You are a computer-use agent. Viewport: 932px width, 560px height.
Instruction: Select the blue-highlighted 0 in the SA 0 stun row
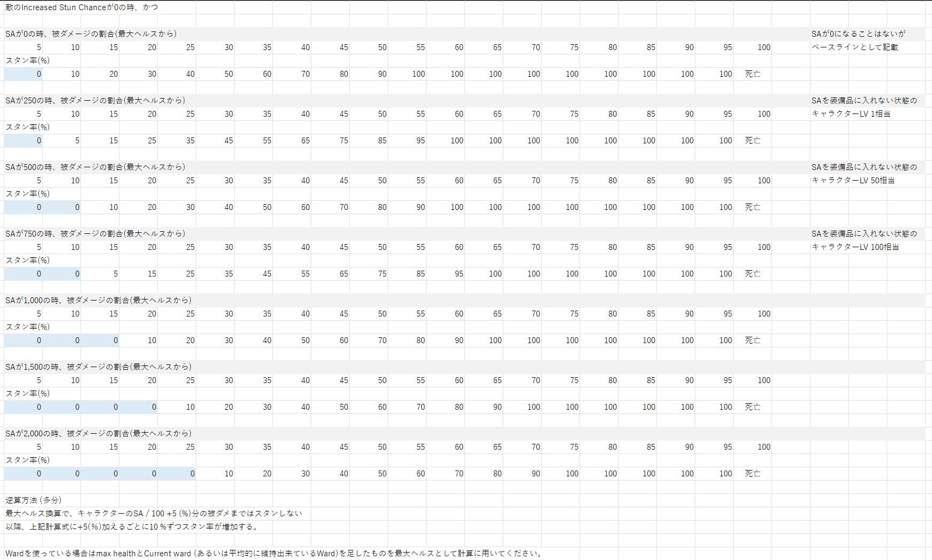point(23,74)
